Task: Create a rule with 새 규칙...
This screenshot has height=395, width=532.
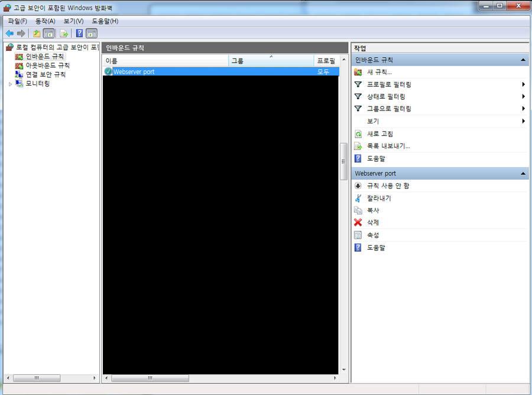Action: (379, 72)
